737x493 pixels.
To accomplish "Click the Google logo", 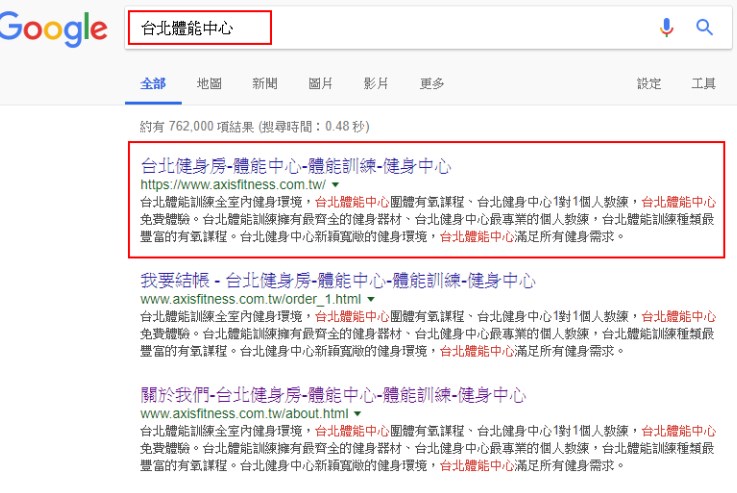I will point(54,28).
